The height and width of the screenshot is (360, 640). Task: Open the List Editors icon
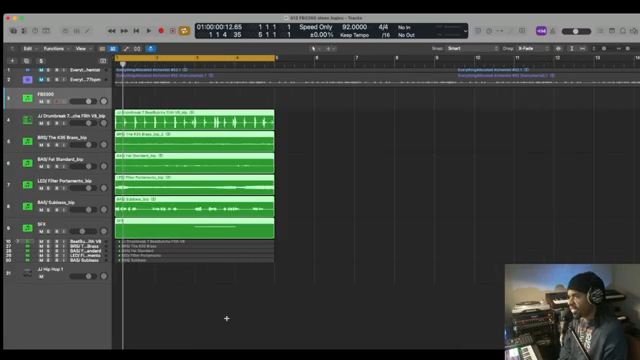[600, 31]
